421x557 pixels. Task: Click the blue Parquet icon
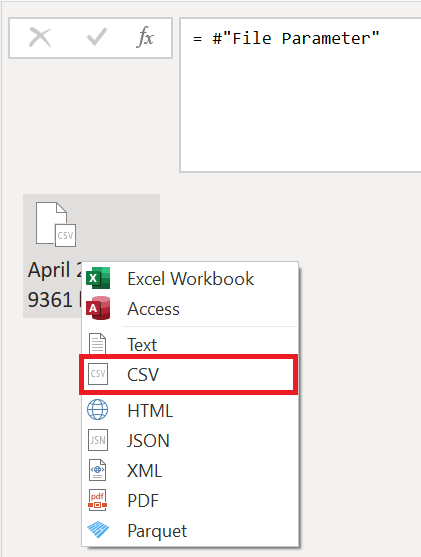point(98,530)
